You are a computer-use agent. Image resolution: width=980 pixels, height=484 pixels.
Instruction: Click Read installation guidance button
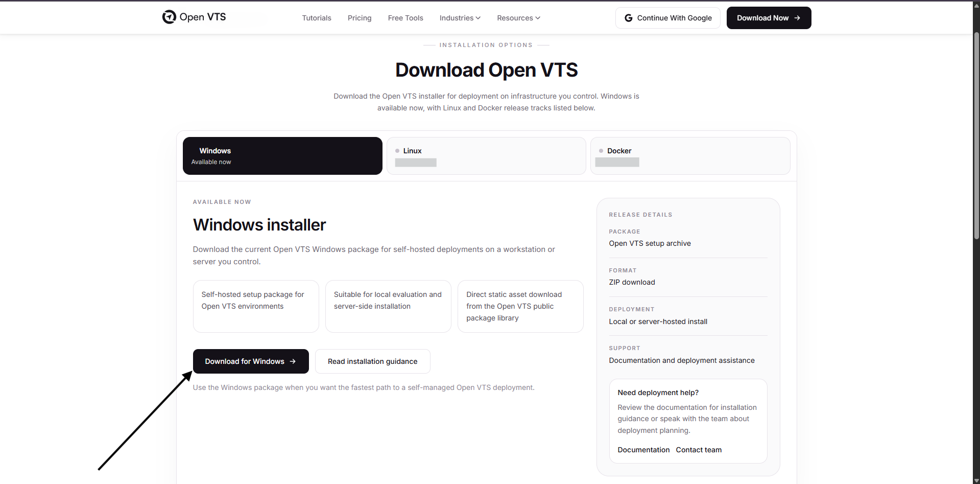coord(373,361)
